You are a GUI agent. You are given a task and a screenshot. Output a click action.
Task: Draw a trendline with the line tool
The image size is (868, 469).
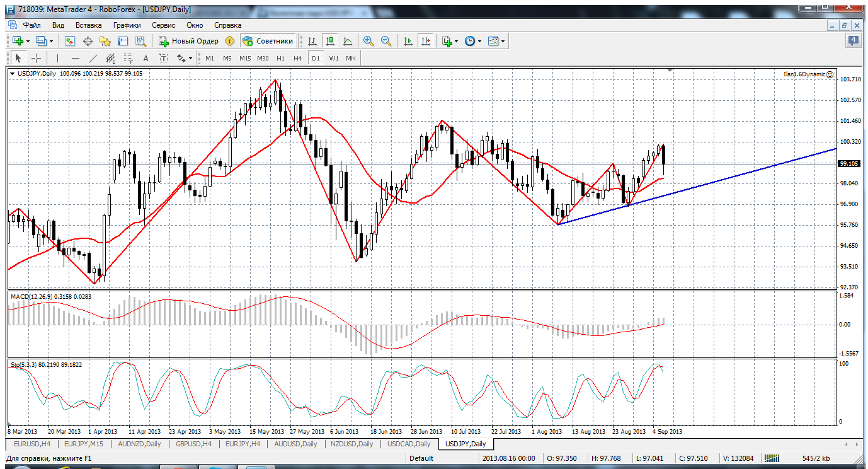pyautogui.click(x=94, y=59)
